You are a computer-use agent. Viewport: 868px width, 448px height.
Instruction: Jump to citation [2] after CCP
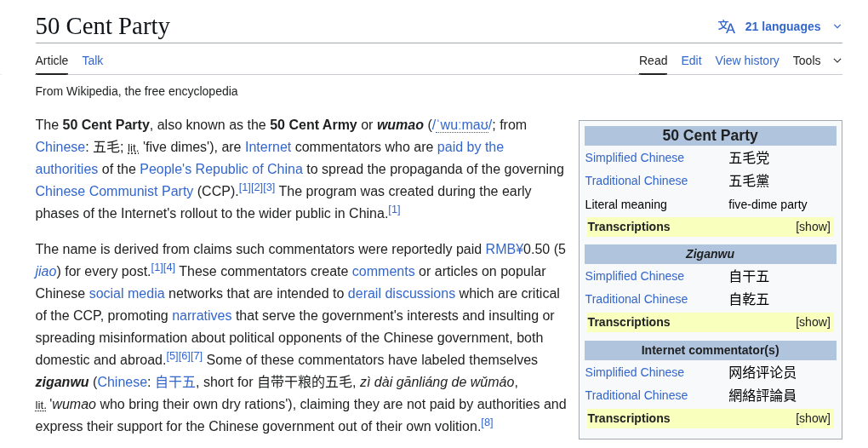257,187
